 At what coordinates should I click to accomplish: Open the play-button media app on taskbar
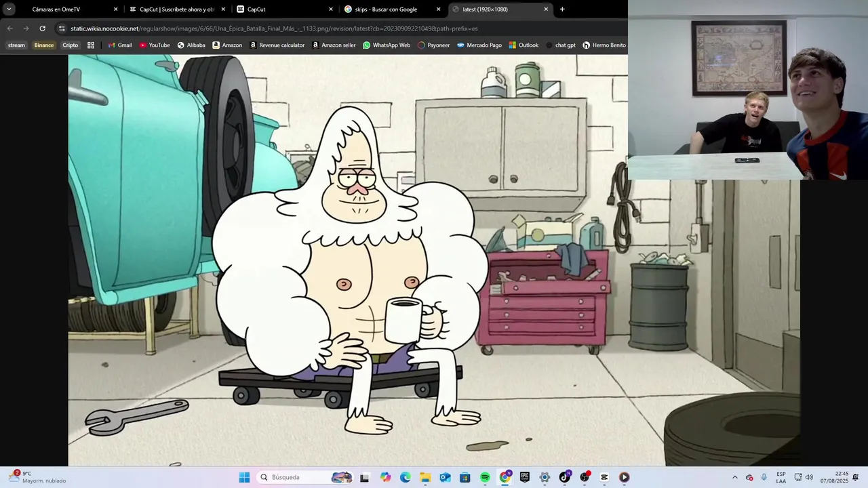point(624,477)
